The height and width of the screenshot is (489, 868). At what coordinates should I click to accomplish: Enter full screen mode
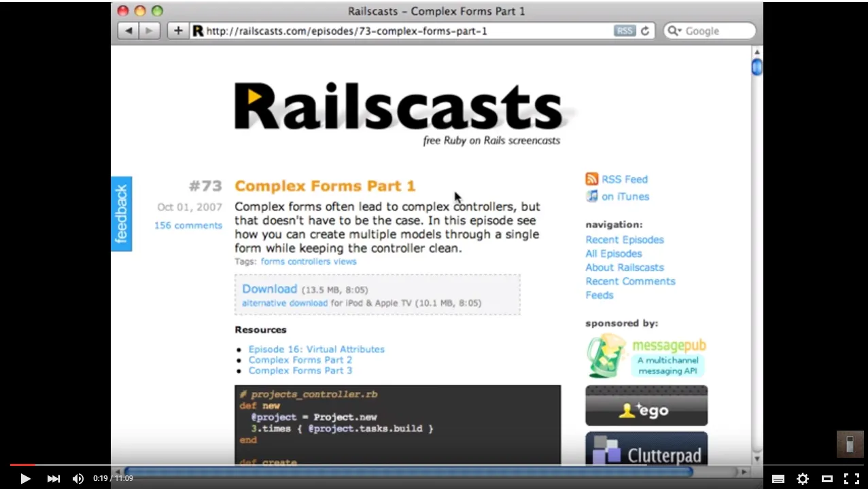pos(851,479)
